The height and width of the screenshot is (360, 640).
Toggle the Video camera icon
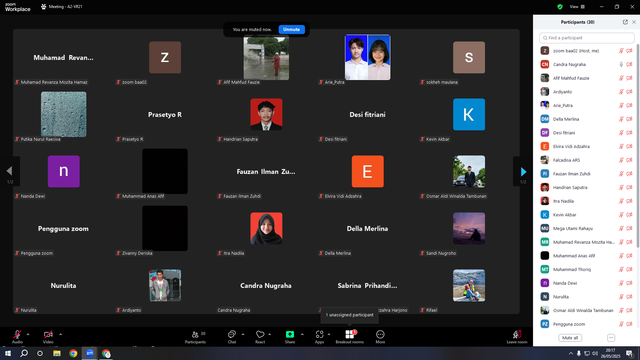[x=48, y=334]
